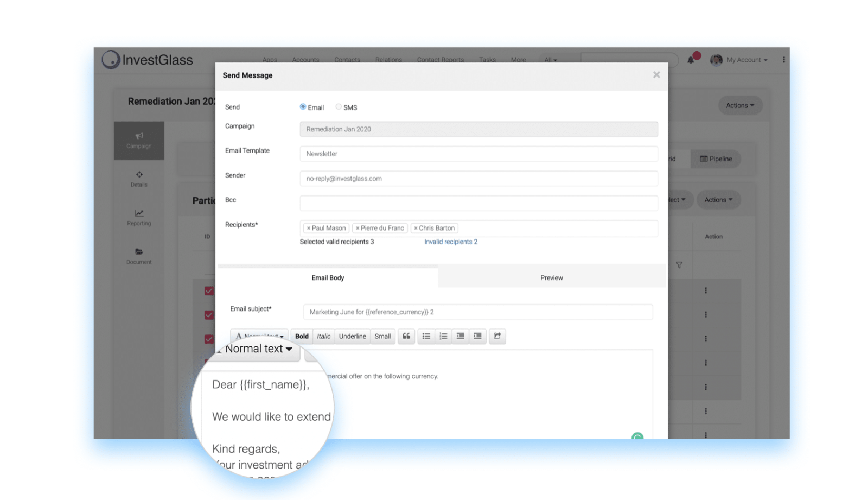
Task: Open the More menu
Action: (518, 60)
